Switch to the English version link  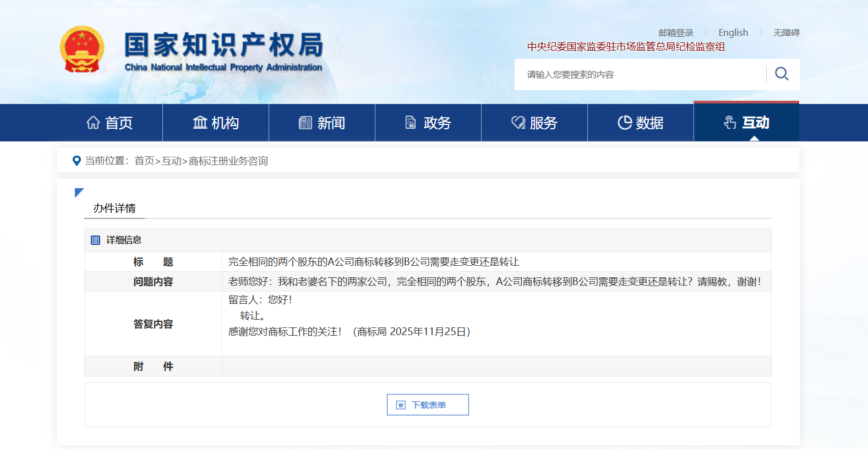[733, 33]
